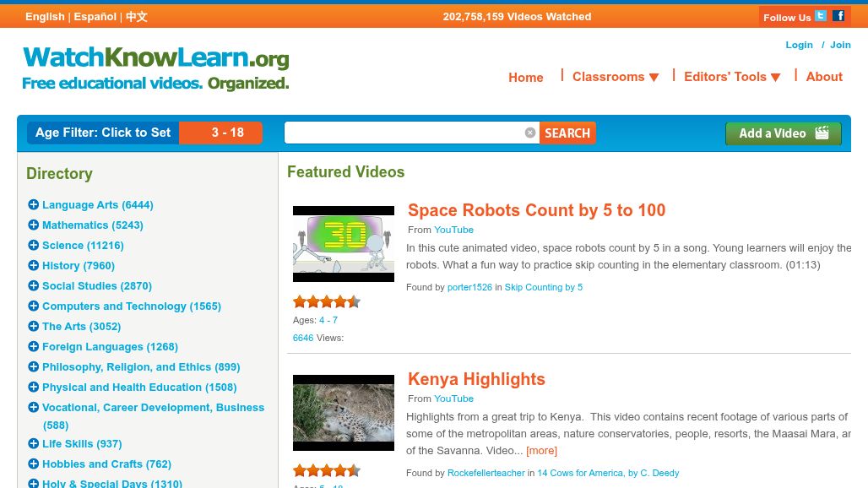
Task: Open the Kenya Highlights title link
Action: coord(476,379)
